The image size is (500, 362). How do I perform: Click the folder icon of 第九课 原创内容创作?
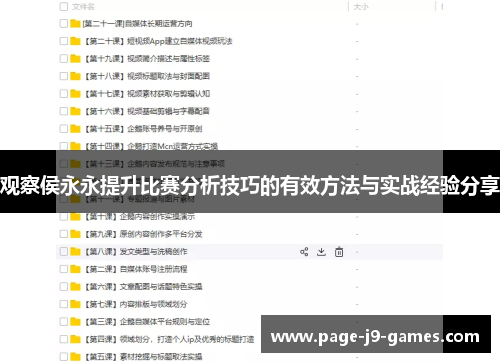tap(75, 234)
